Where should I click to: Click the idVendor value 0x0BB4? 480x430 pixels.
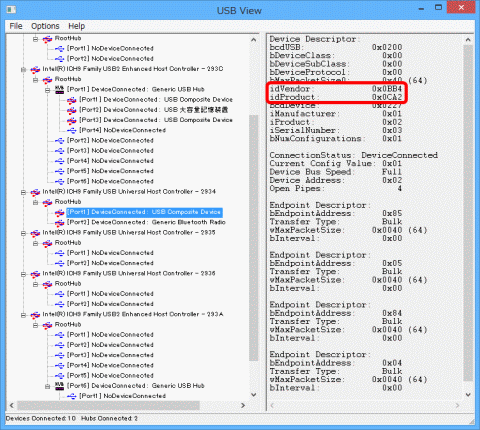coord(387,89)
